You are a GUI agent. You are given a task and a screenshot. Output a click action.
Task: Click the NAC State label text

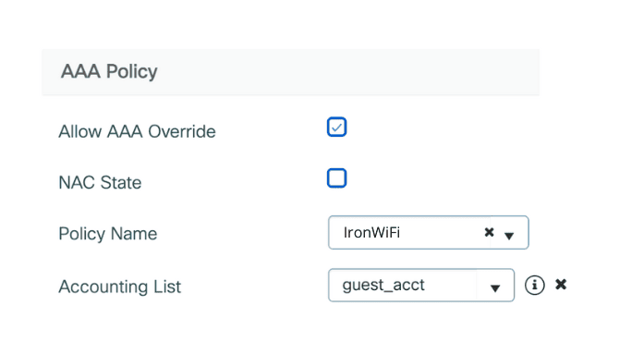click(100, 182)
